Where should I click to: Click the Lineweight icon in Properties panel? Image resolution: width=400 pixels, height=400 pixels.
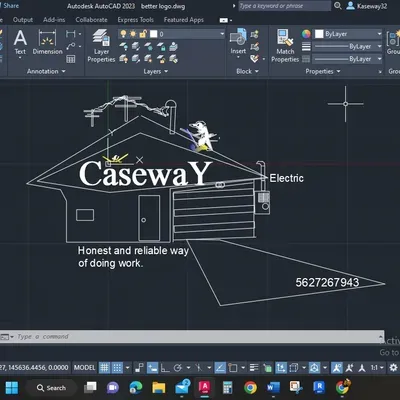(x=306, y=46)
